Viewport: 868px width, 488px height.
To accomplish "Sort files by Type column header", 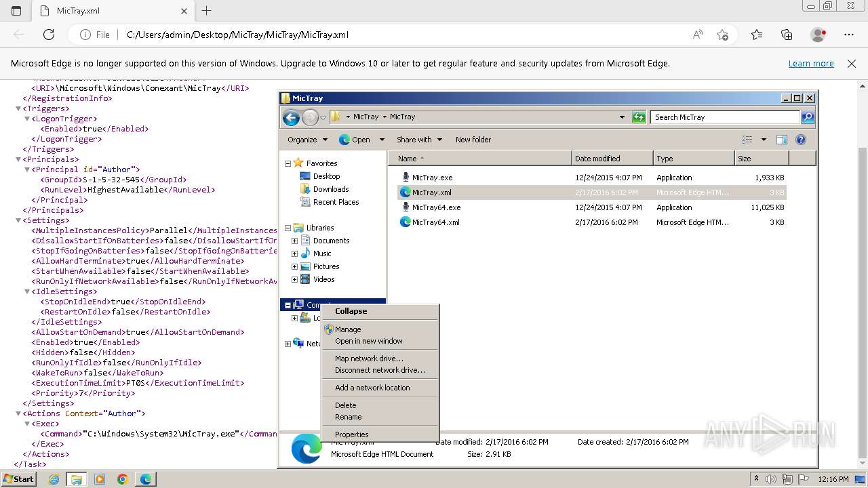I will (x=694, y=159).
